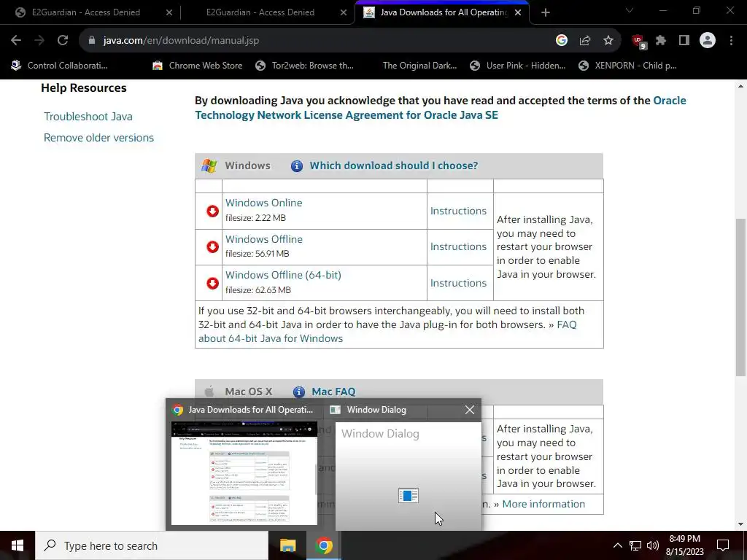Open a new browser tab
Image resolution: width=747 pixels, height=560 pixels.
pos(546,12)
